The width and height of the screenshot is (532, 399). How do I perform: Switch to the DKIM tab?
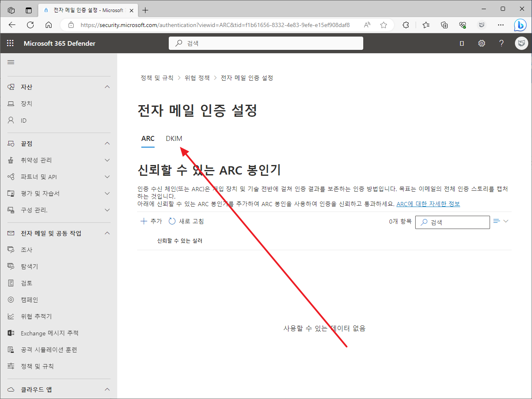pos(174,138)
